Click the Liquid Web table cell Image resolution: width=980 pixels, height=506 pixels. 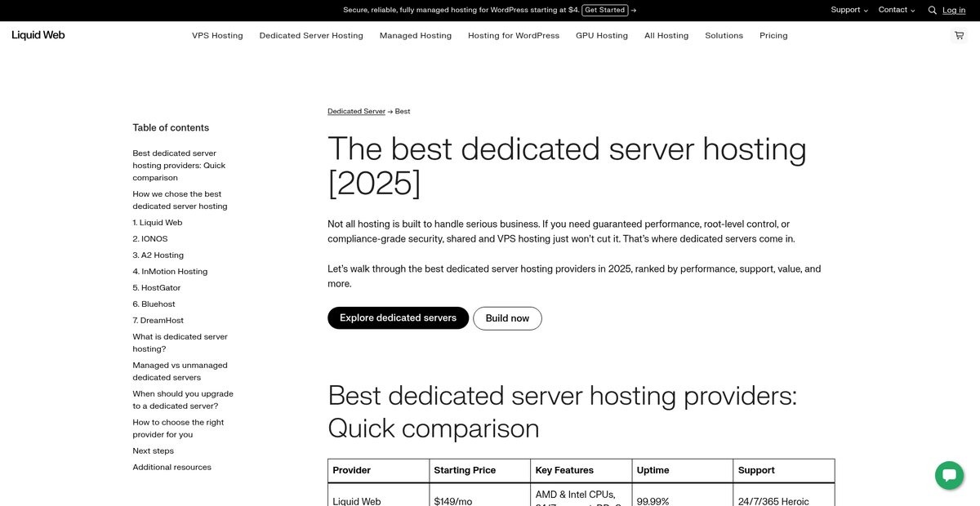pos(379,495)
